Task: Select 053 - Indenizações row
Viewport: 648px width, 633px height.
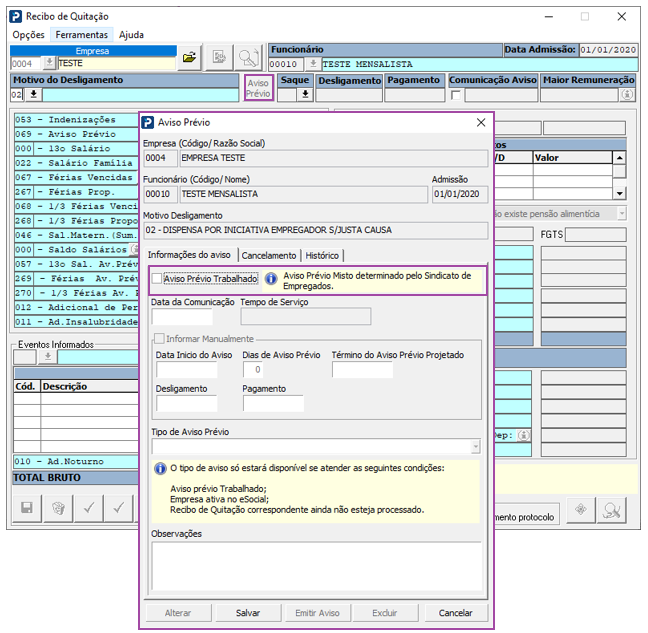Action: pyautogui.click(x=76, y=120)
